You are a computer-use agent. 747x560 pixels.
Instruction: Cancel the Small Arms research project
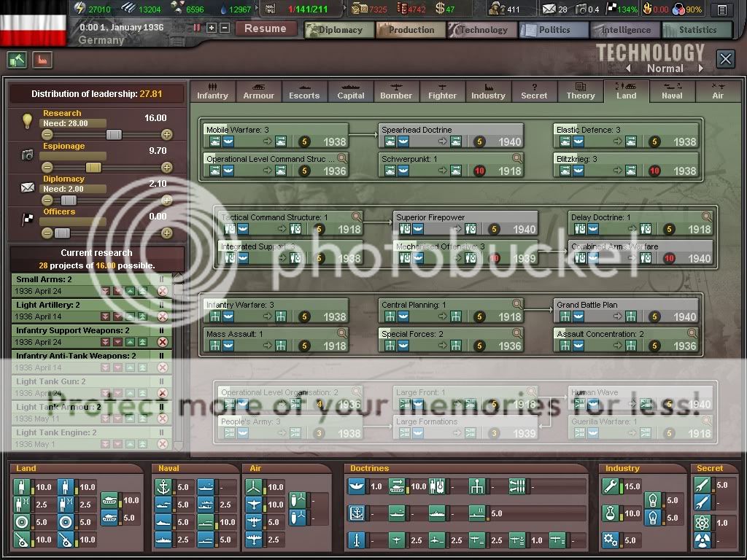163,291
